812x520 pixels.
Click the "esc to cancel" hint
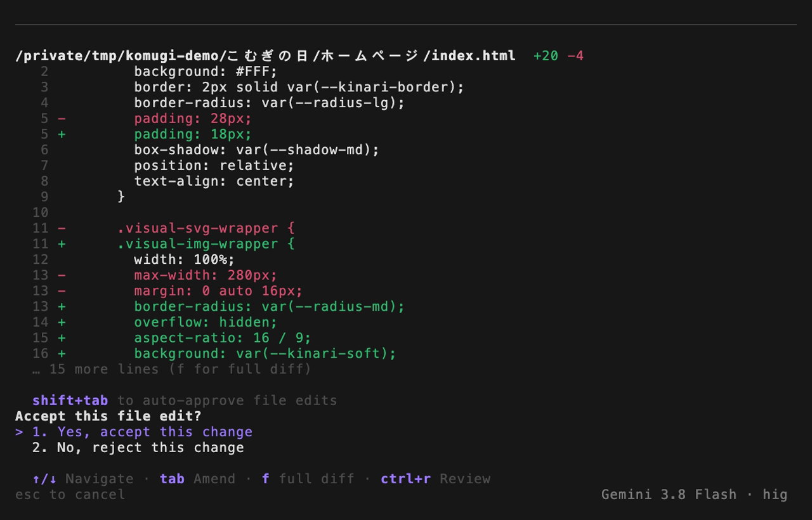tap(70, 495)
